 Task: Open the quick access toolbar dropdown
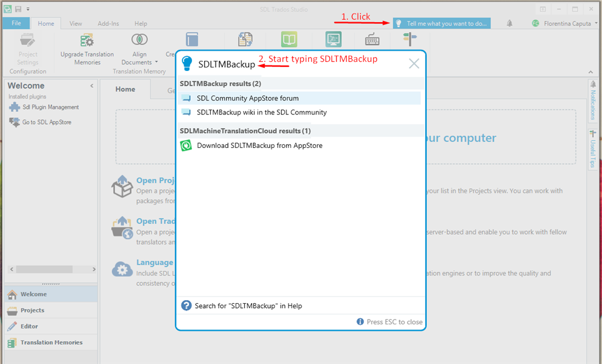[28, 9]
